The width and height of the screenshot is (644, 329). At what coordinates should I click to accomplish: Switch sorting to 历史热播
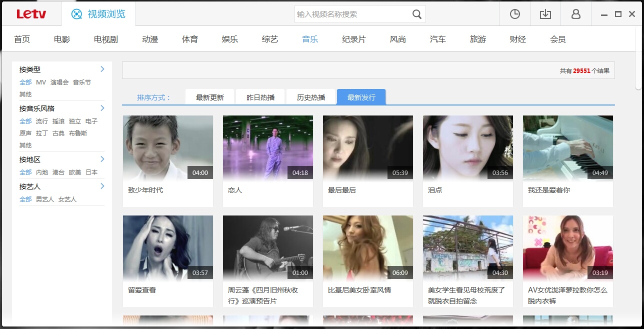coord(310,96)
